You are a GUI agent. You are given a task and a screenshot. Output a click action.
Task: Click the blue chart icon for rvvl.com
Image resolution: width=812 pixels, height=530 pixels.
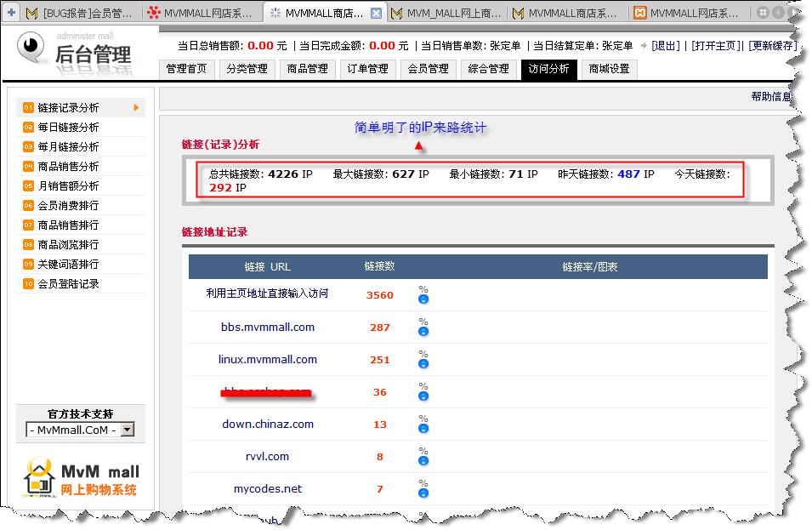pos(423,460)
